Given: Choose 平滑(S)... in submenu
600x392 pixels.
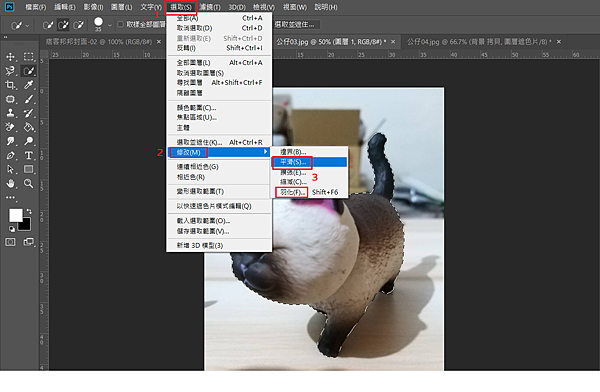Looking at the screenshot, I should point(309,162).
